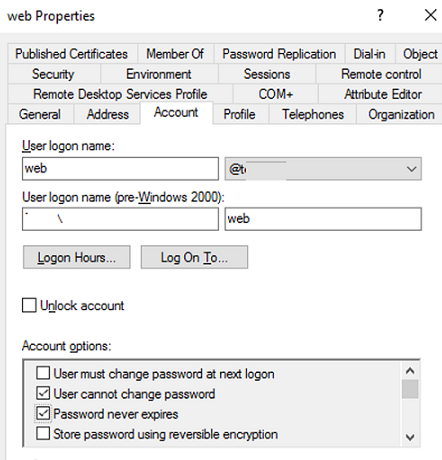Select the General tab

click(x=40, y=114)
